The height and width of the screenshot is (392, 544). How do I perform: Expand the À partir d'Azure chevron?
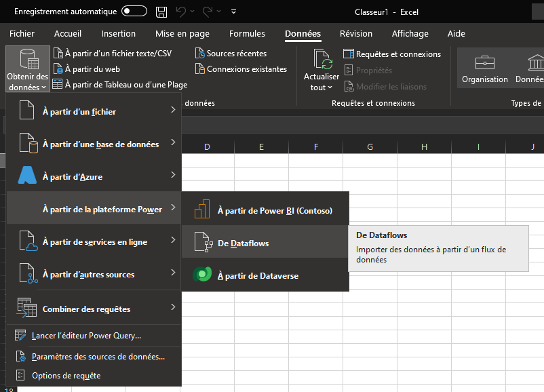(x=173, y=175)
